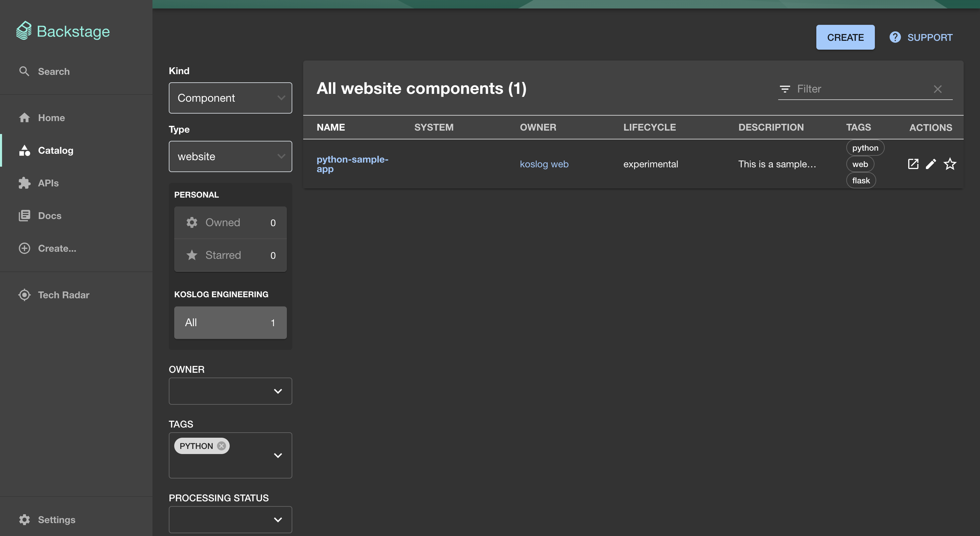Image resolution: width=980 pixels, height=536 pixels.
Task: Click the Owned gear icon
Action: (x=192, y=222)
